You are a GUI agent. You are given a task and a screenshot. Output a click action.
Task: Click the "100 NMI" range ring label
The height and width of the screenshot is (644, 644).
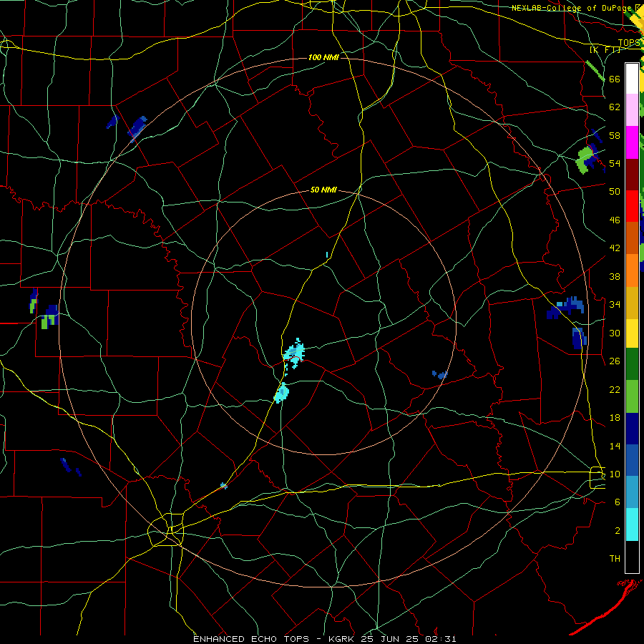(x=323, y=57)
